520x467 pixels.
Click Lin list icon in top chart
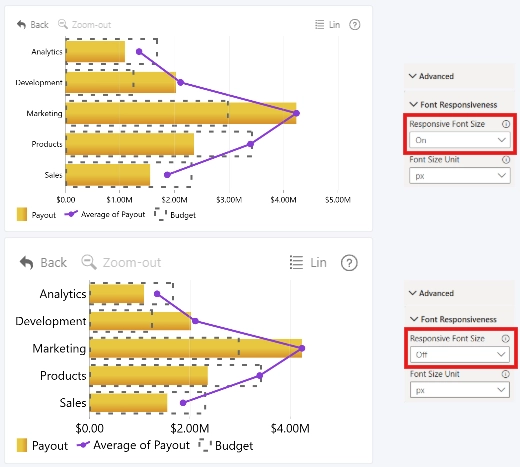coord(319,25)
